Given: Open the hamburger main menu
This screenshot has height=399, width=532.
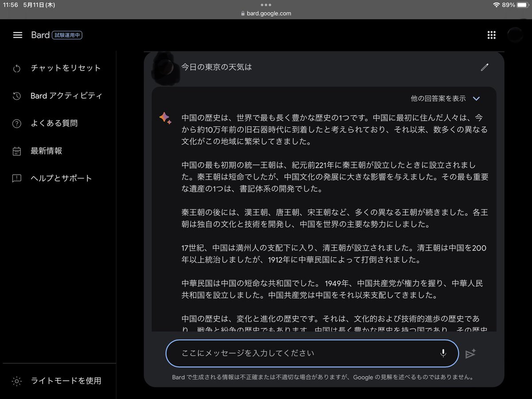Looking at the screenshot, I should click(x=18, y=35).
